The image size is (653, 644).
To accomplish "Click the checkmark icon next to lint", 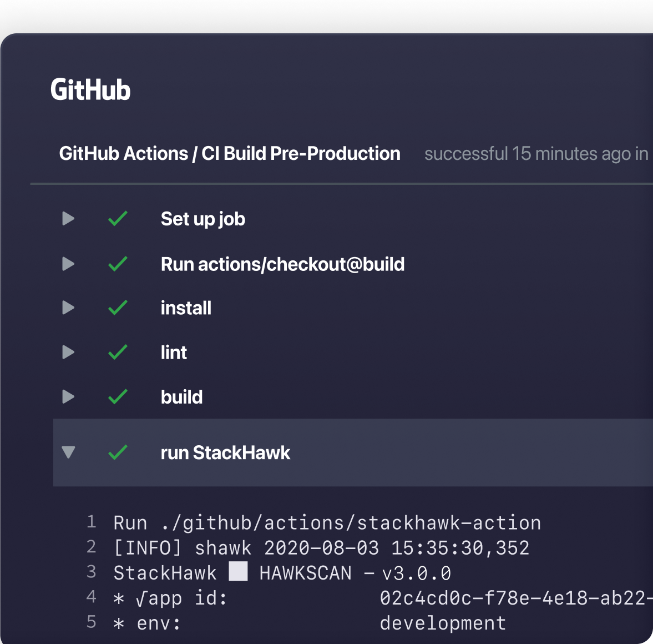I will click(x=117, y=352).
